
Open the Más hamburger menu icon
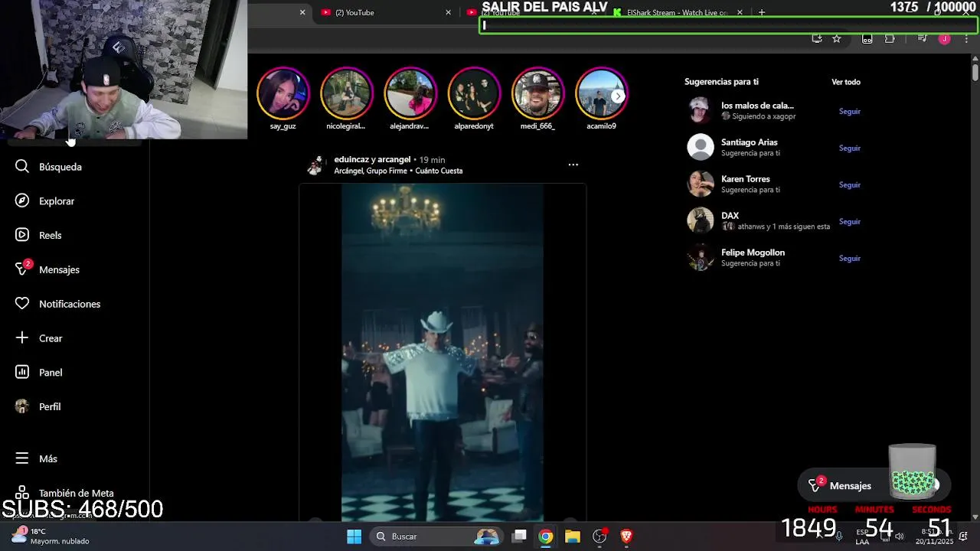coord(22,458)
